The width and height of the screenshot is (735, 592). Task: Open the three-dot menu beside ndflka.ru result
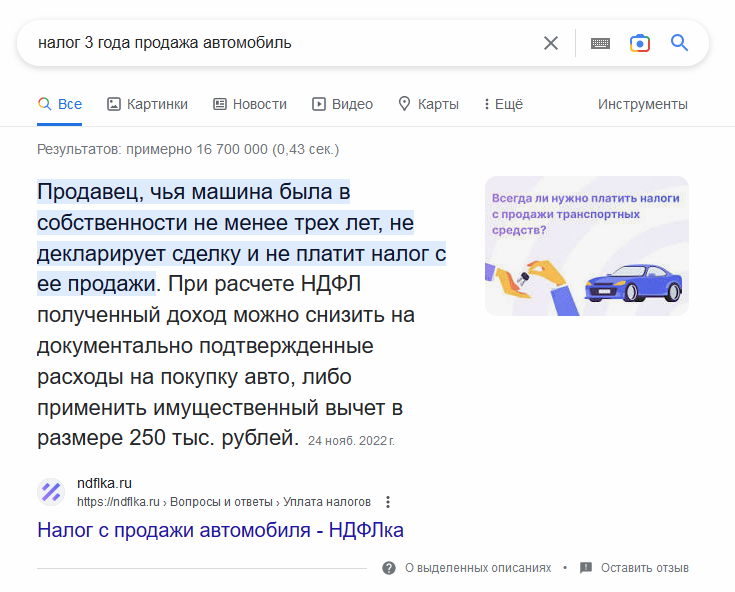(388, 502)
